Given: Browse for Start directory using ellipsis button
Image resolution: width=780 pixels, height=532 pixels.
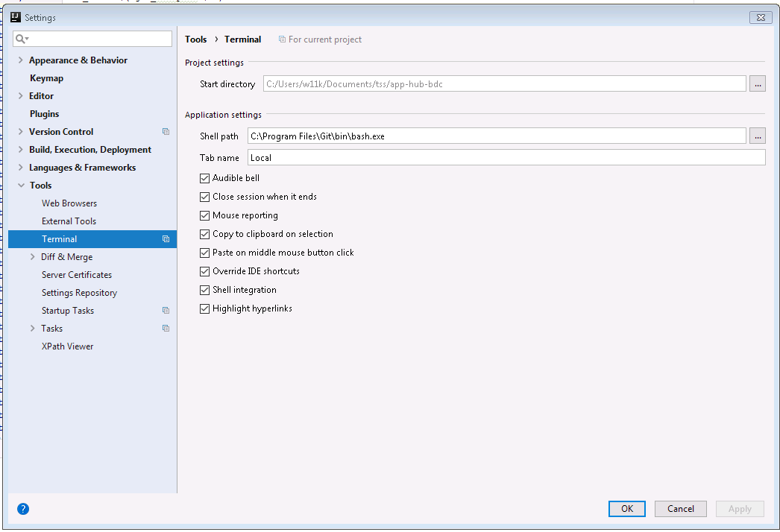Looking at the screenshot, I should [758, 83].
